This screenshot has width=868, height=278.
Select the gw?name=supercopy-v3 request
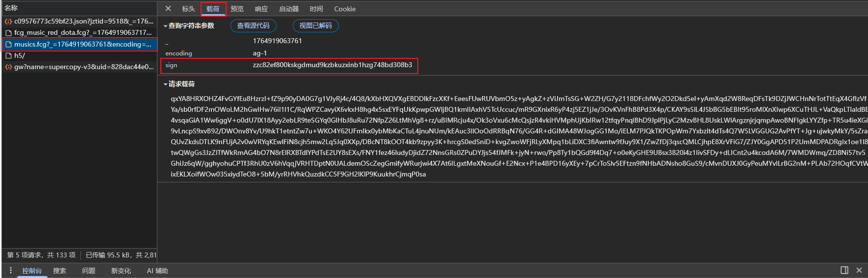79,67
